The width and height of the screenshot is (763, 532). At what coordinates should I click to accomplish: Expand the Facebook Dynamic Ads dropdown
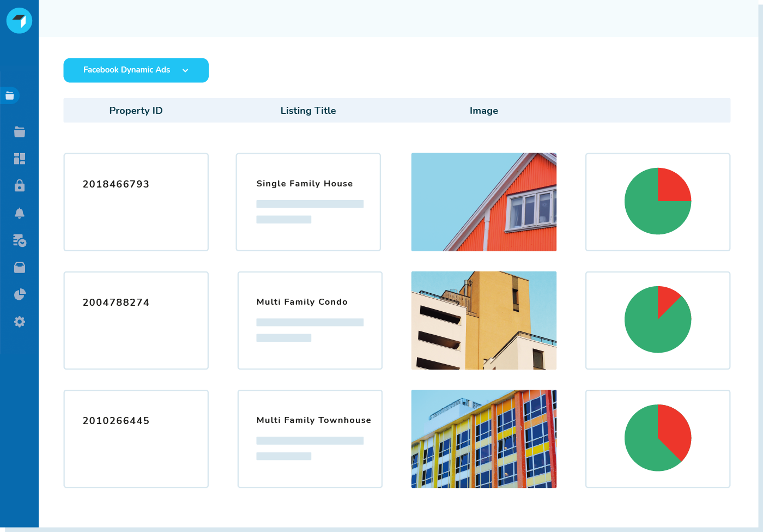[x=136, y=70]
